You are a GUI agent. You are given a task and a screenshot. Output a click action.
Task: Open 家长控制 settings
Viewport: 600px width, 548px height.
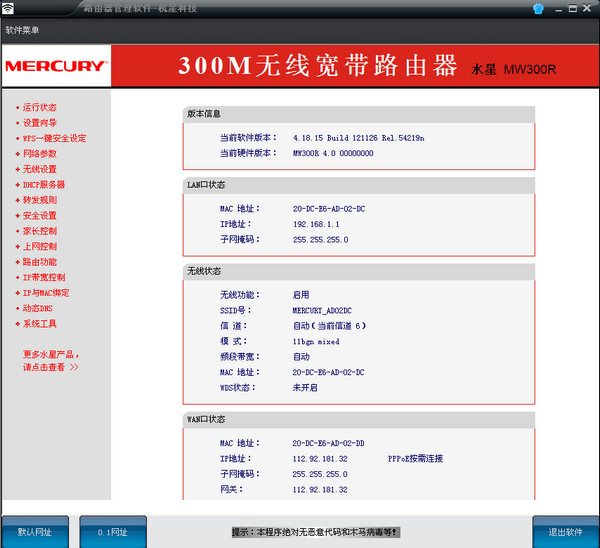(x=39, y=231)
